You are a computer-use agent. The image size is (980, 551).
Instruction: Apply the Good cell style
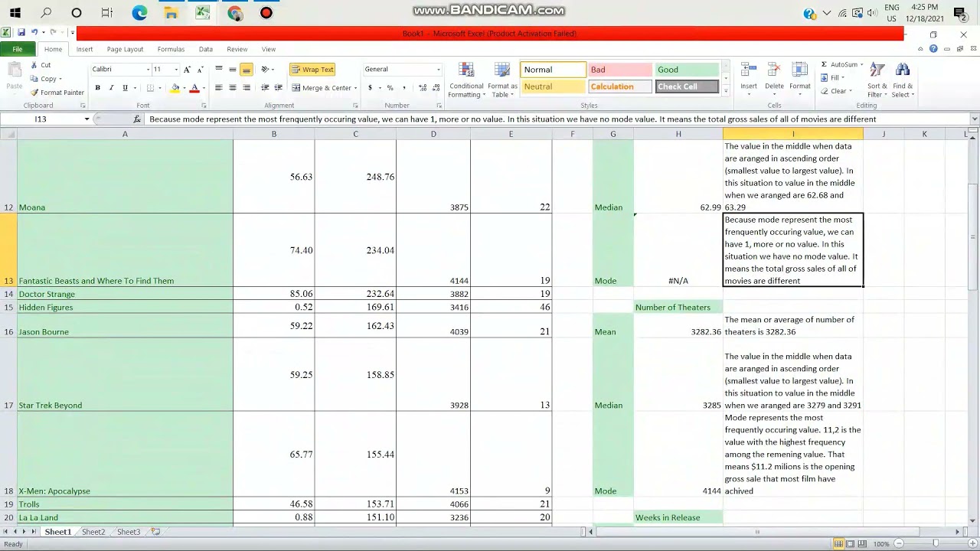(x=687, y=70)
